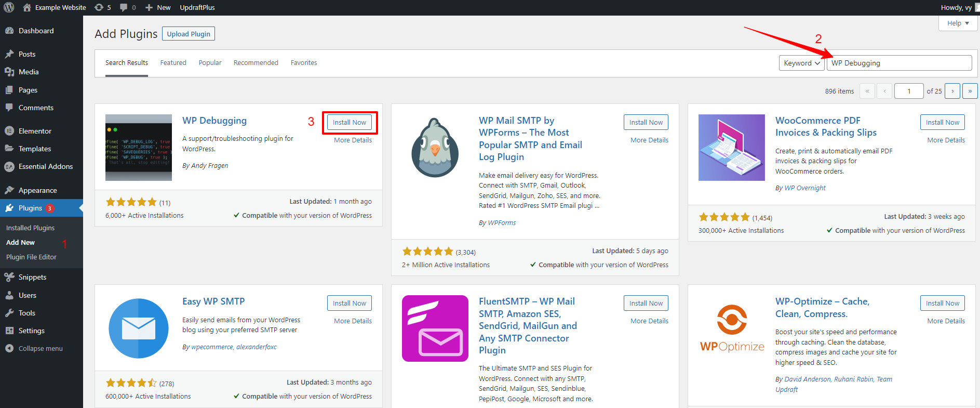Open Installed Plugins submenu item

coord(30,228)
